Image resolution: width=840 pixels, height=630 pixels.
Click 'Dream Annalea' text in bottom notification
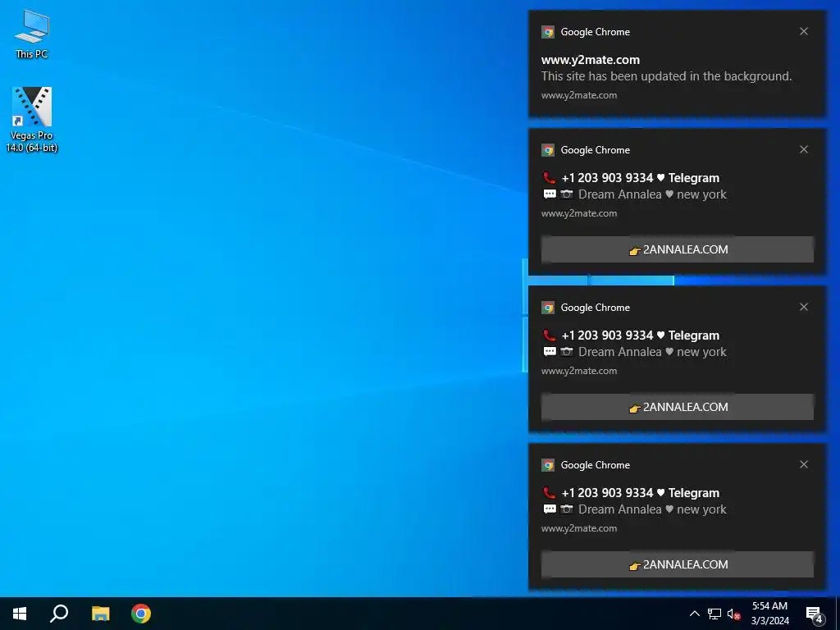pyautogui.click(x=620, y=509)
